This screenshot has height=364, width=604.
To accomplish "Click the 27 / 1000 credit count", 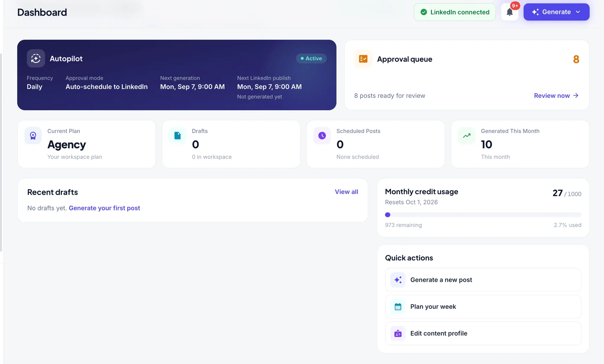I will pyautogui.click(x=567, y=193).
